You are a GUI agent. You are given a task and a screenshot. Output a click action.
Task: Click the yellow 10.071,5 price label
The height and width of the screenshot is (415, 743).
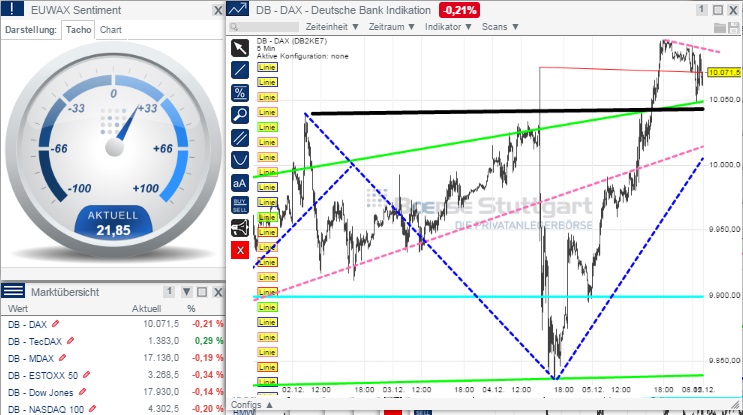pos(724,72)
